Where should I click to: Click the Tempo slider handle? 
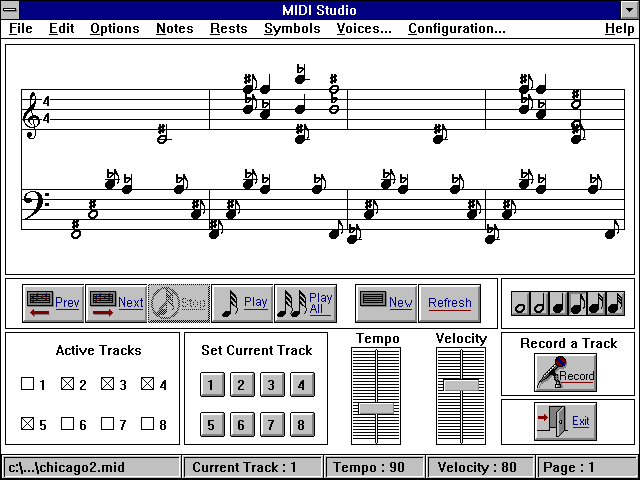[x=376, y=408]
